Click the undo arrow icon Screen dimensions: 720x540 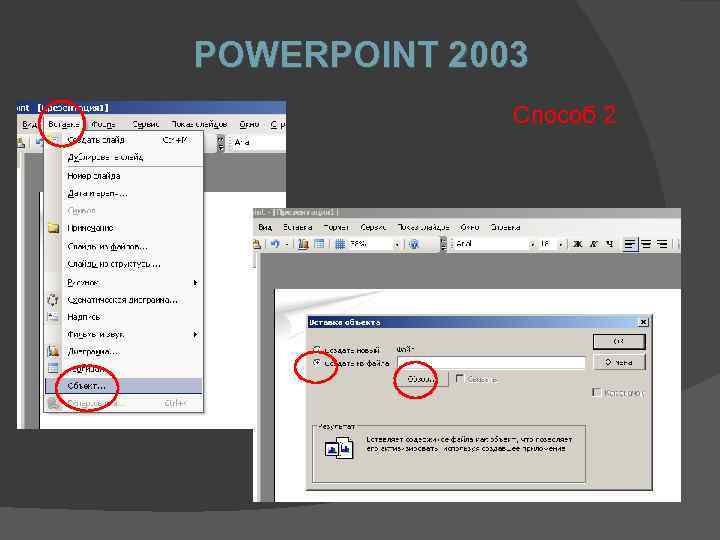tap(275, 244)
